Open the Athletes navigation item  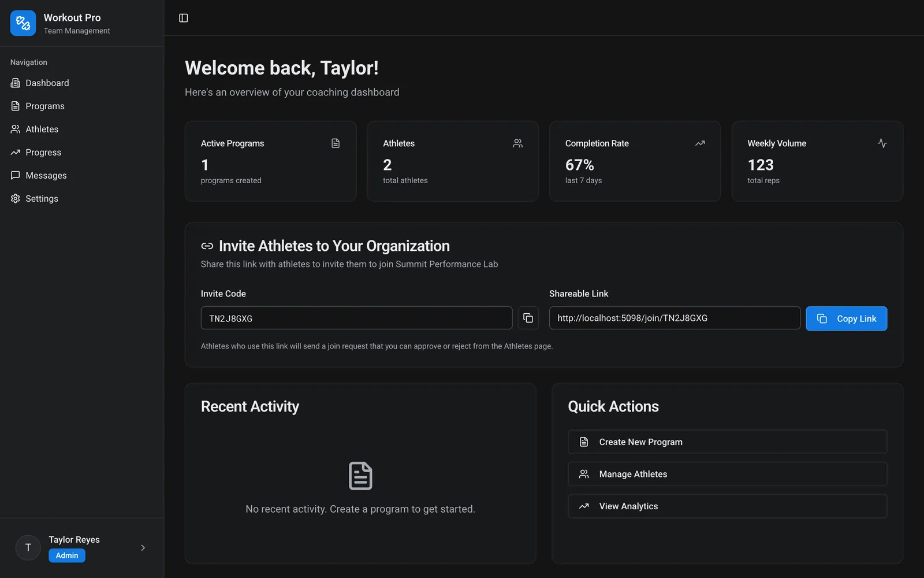[82, 129]
